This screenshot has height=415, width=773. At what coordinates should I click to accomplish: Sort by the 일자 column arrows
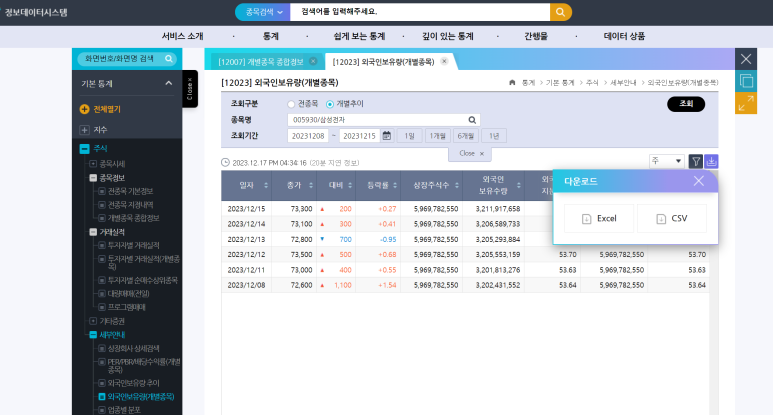tap(266, 185)
